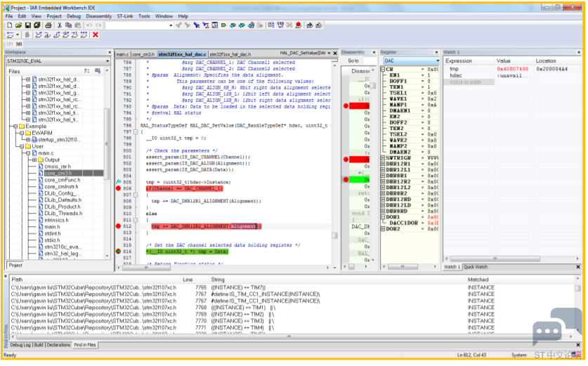Toggle breakpoint on line 806
The height and width of the screenshot is (366, 588).
pos(118,188)
